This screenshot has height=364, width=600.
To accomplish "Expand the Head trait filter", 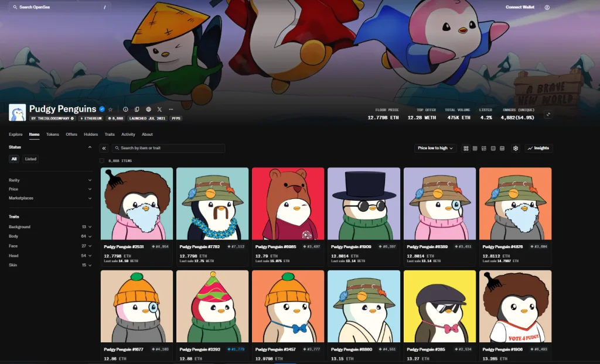I will 50,255.
